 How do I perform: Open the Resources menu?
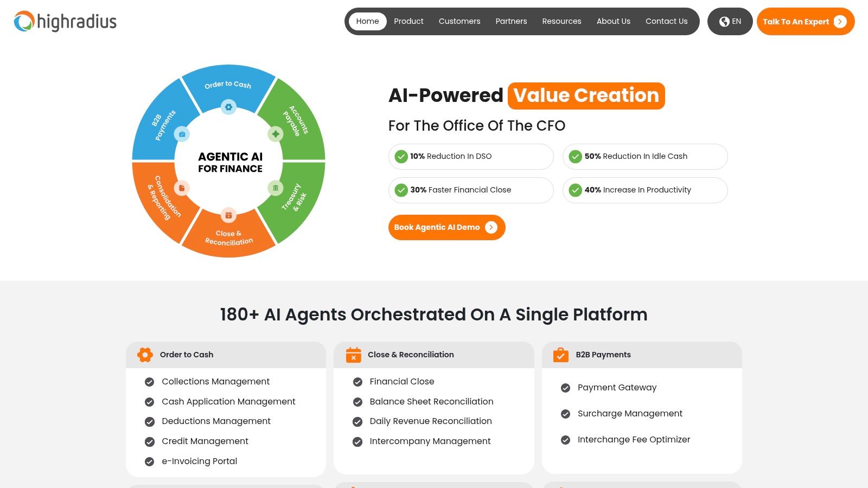click(561, 21)
